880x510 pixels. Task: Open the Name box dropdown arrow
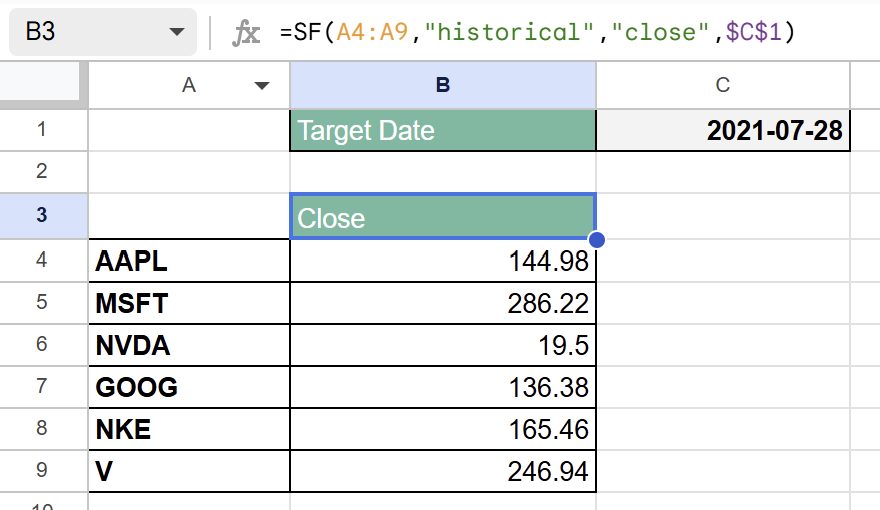[x=177, y=32]
